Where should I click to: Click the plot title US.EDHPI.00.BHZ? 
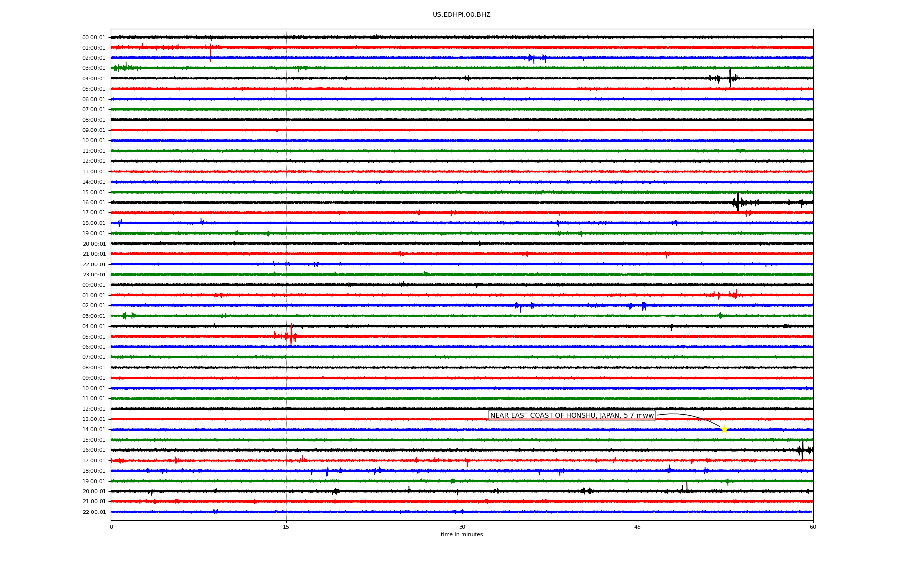click(x=462, y=15)
